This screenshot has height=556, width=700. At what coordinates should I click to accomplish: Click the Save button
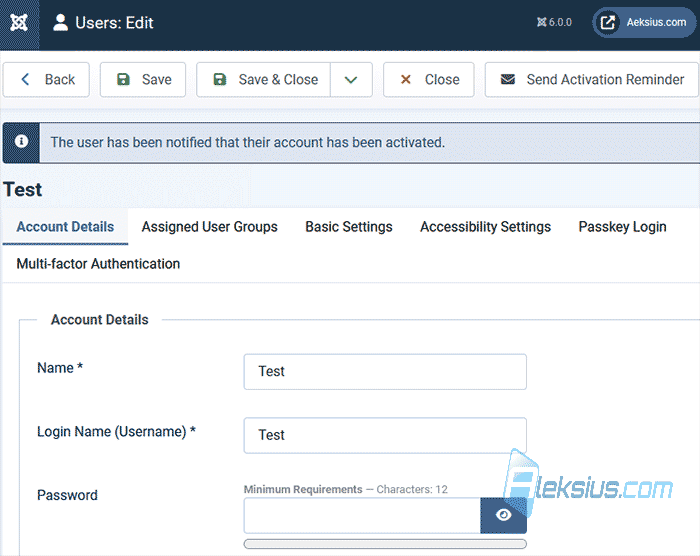[143, 79]
